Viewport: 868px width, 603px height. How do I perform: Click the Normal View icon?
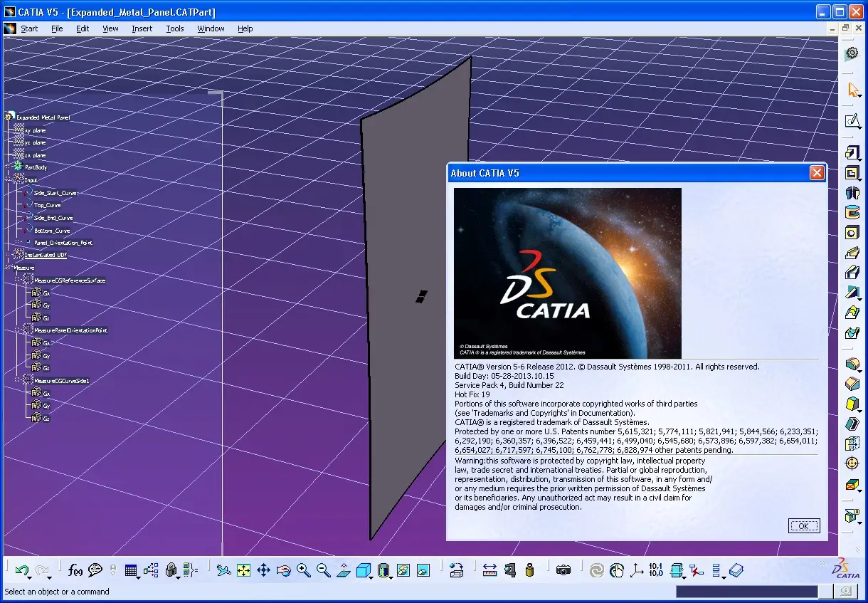point(344,570)
